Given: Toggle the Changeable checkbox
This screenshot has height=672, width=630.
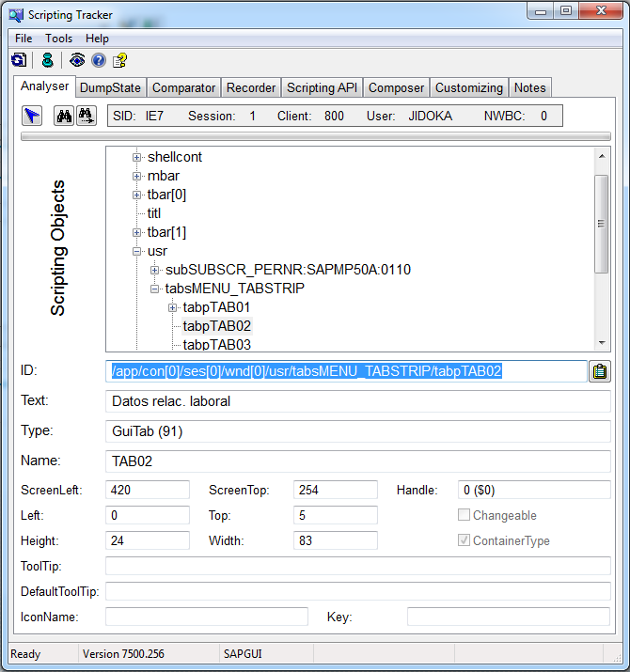Looking at the screenshot, I should point(464,515).
